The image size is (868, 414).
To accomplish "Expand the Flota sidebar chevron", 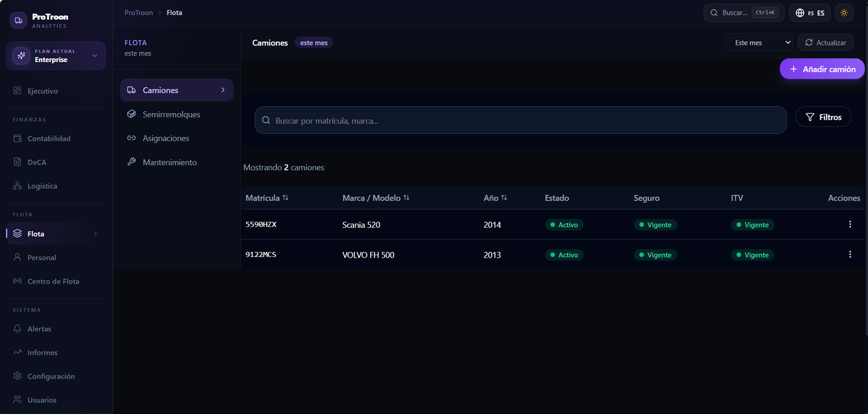I will coord(95,234).
